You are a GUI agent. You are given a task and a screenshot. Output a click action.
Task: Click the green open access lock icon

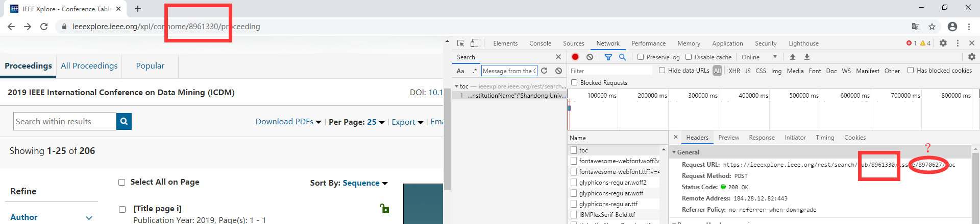[384, 208]
